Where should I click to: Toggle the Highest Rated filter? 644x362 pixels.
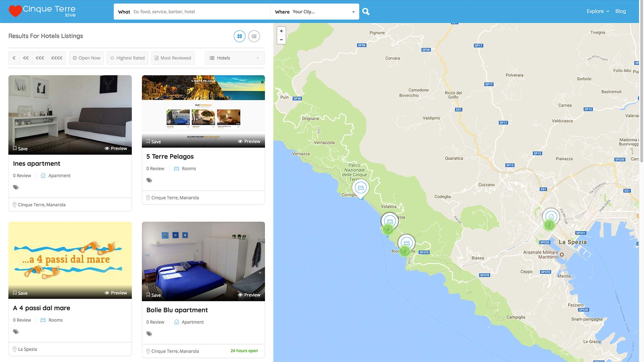[127, 58]
